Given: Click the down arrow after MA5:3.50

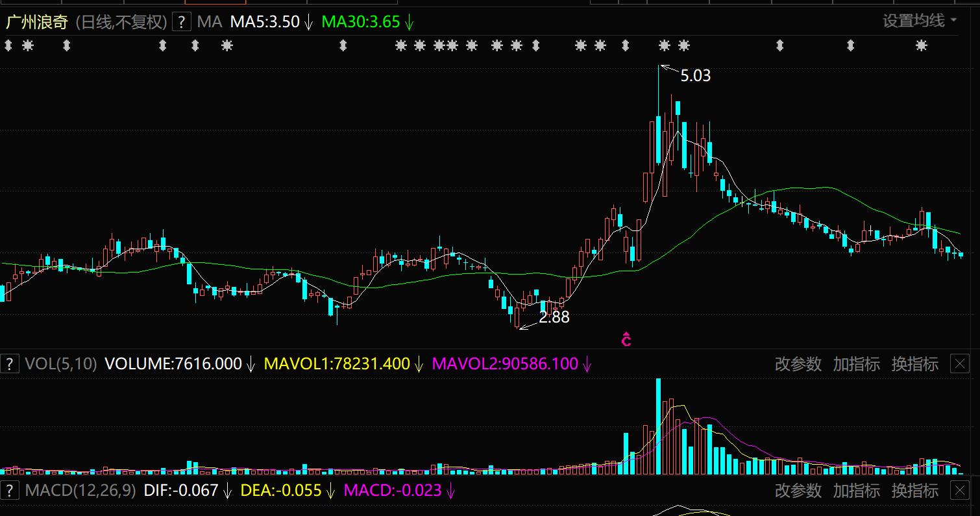Looking at the screenshot, I should tap(308, 22).
